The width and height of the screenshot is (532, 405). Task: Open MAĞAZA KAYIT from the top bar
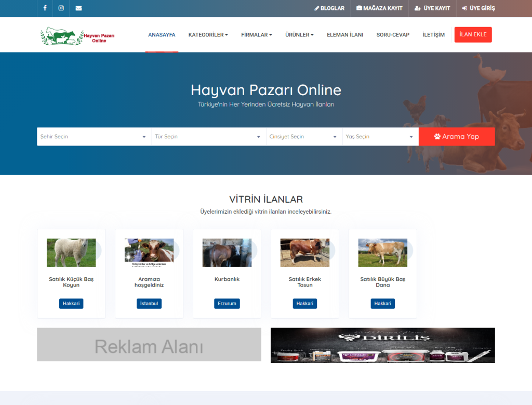[379, 8]
